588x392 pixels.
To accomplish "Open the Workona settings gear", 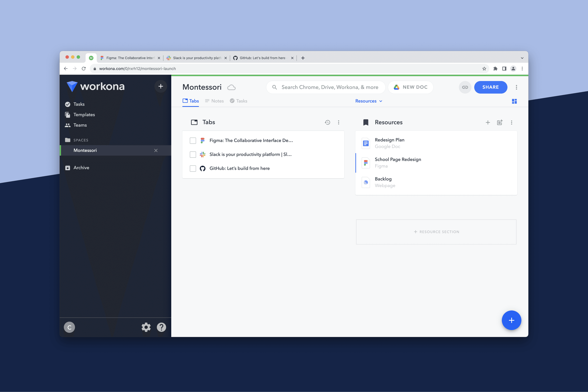I will tap(146, 327).
